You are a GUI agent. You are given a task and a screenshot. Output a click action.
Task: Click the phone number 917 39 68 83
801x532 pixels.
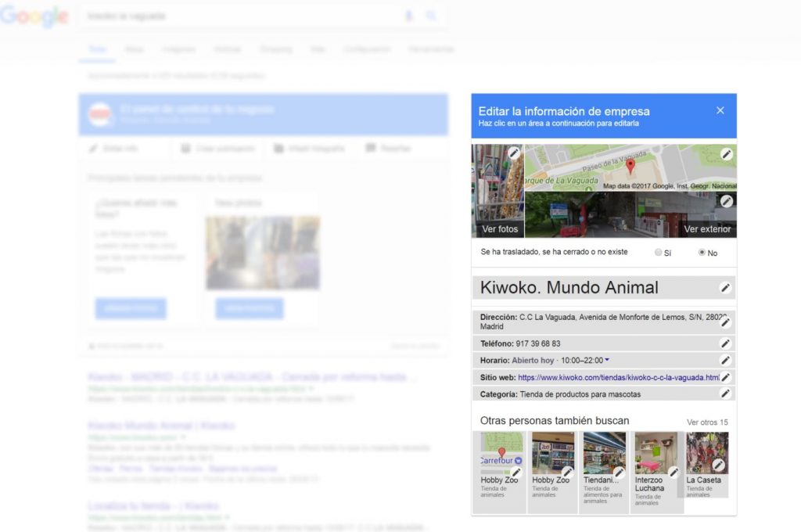point(538,343)
